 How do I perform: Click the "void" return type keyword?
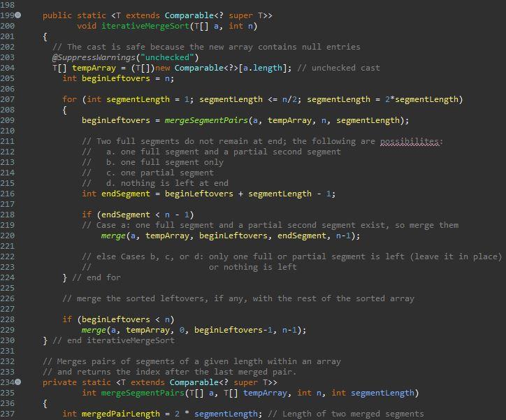point(87,26)
